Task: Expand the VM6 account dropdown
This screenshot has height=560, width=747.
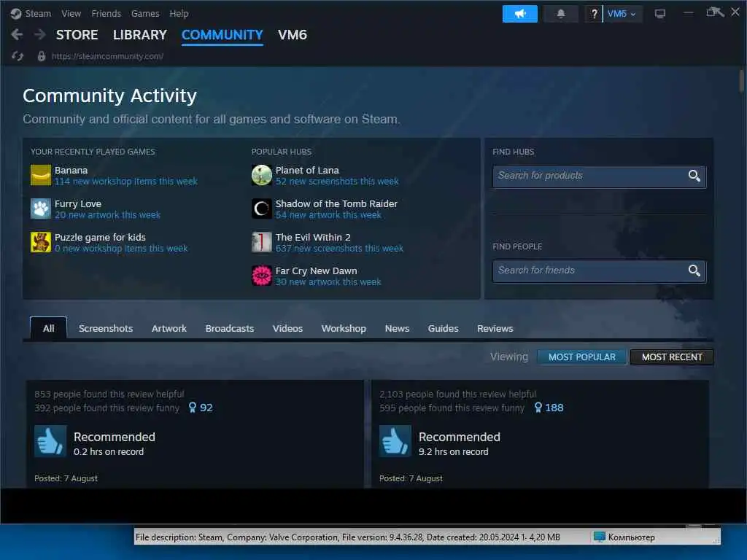Action: click(622, 14)
